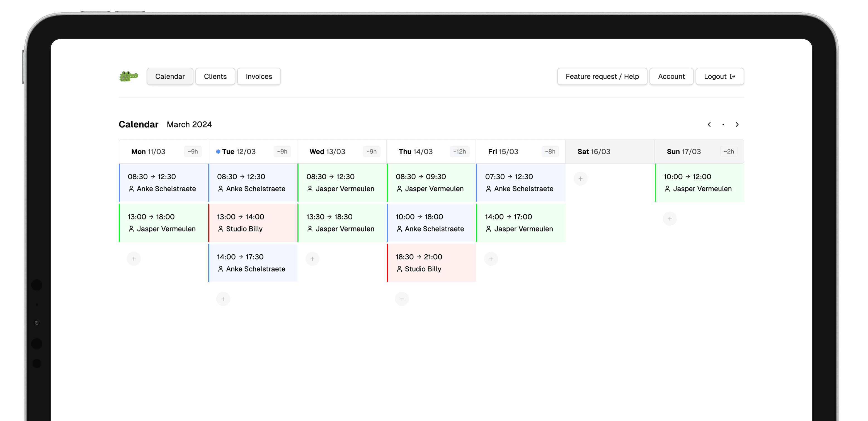Screen dimensions: 868x421
Task: Open Monday 08:30 Anke Schelstraete entry
Action: coord(163,183)
